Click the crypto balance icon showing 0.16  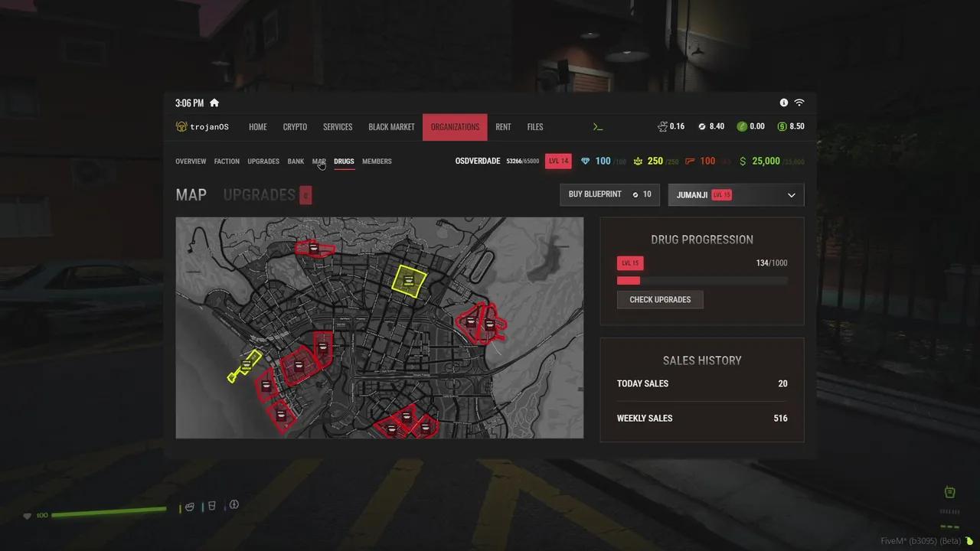662,126
